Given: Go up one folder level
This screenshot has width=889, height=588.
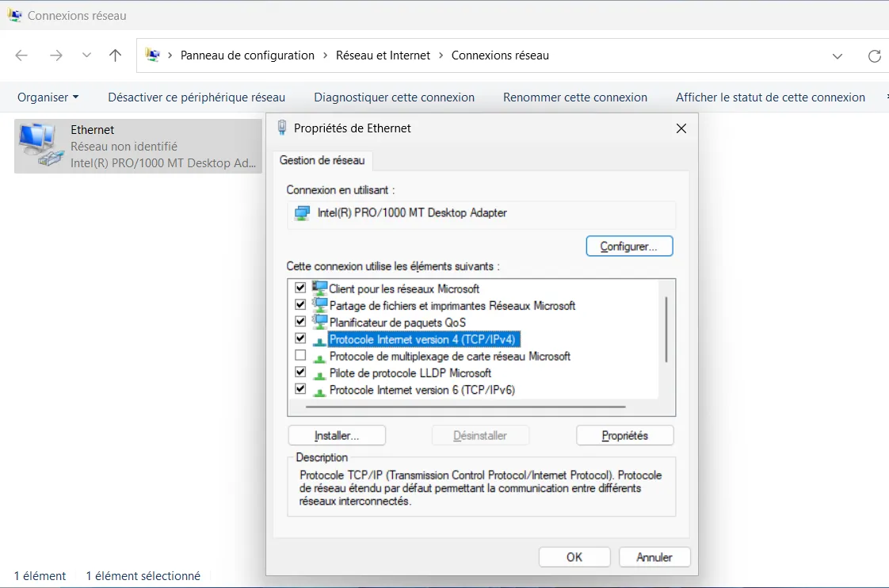Looking at the screenshot, I should (x=116, y=55).
